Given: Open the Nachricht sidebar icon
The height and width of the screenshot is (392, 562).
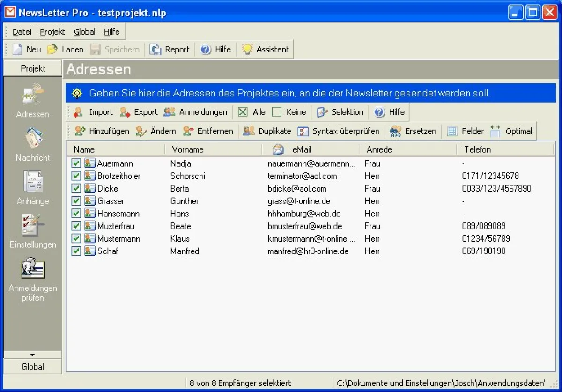Looking at the screenshot, I should 32,140.
